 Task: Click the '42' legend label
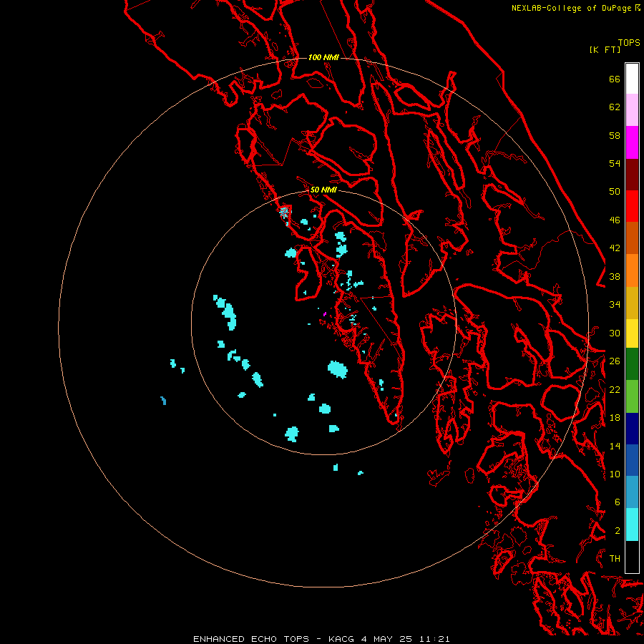pos(615,248)
